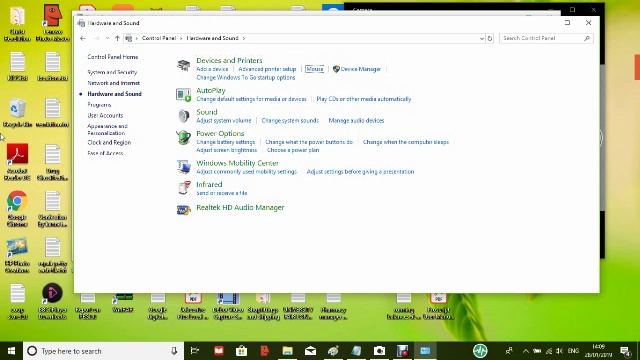Go to System and Security category
Image resolution: width=640 pixels, height=360 pixels.
(x=112, y=72)
